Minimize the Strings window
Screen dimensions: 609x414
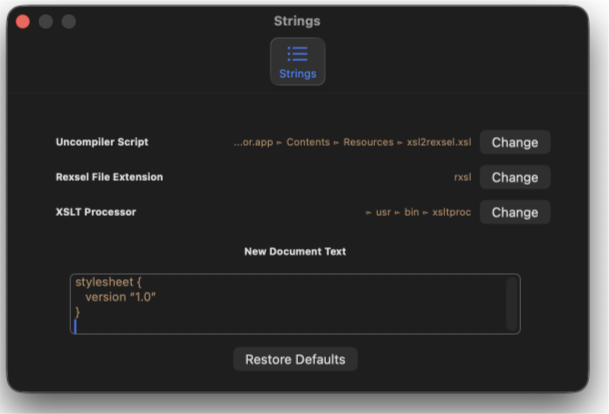tap(45, 21)
